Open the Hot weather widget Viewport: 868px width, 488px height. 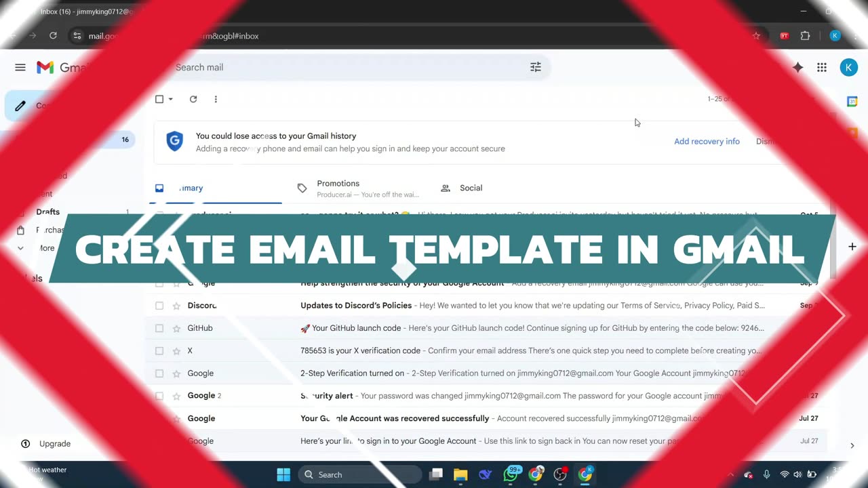(x=47, y=474)
